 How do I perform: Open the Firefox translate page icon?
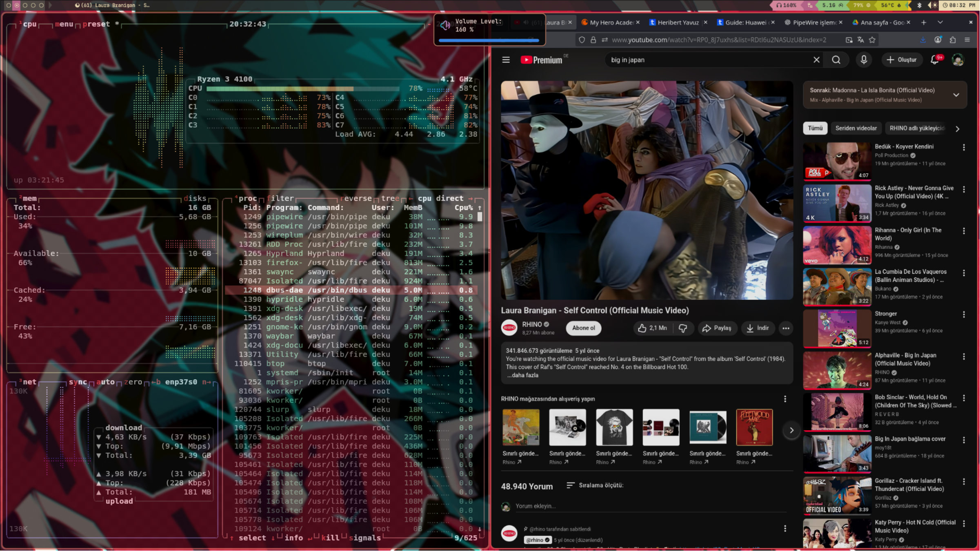(x=860, y=40)
